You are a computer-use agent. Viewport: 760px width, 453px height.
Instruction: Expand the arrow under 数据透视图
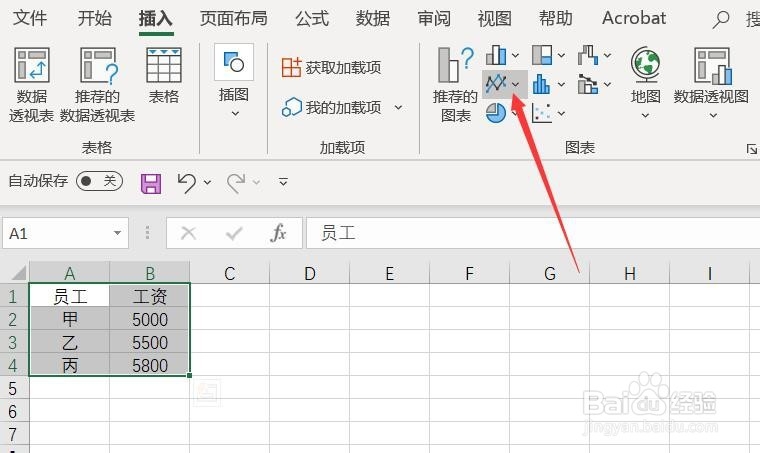tap(713, 115)
